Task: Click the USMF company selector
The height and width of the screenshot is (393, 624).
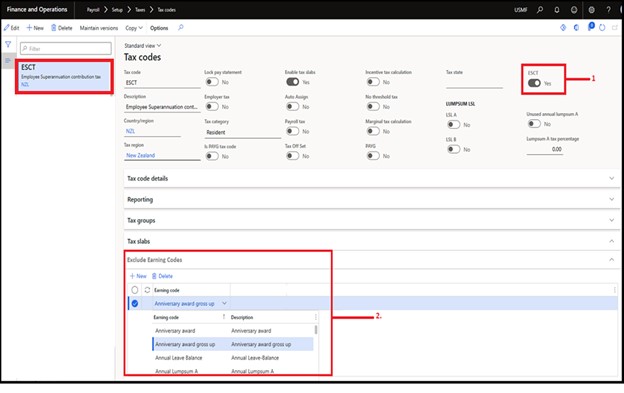Action: 521,10
